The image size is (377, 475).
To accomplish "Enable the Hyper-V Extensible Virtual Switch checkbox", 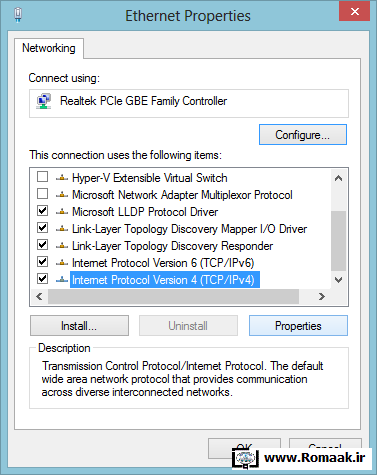I will [x=42, y=177].
